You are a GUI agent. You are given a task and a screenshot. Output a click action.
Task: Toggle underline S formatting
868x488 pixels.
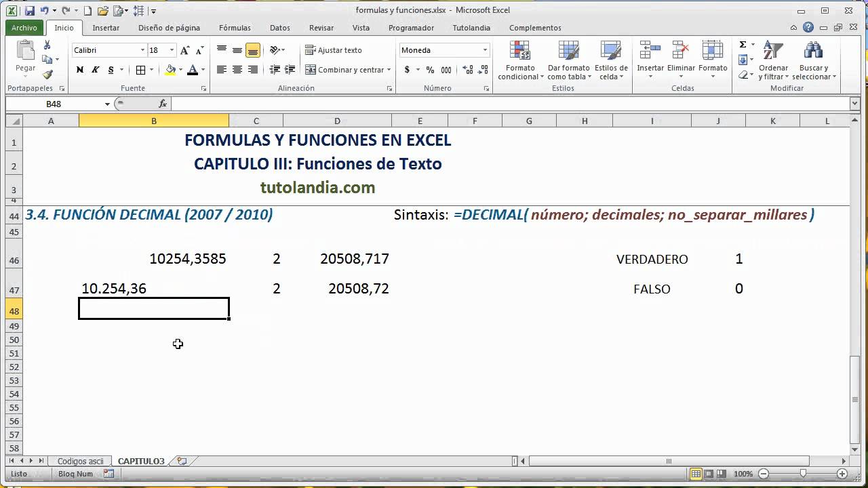click(x=111, y=70)
